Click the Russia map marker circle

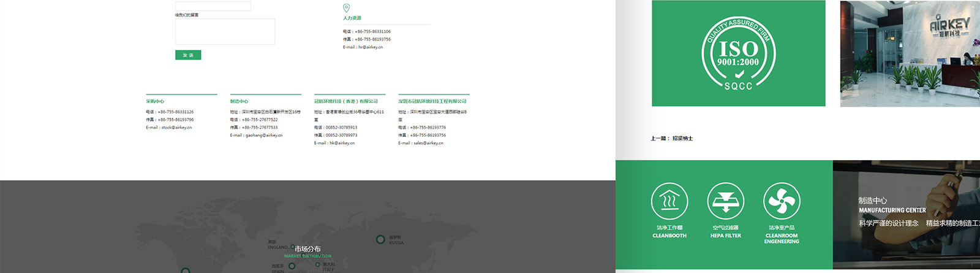point(380,239)
